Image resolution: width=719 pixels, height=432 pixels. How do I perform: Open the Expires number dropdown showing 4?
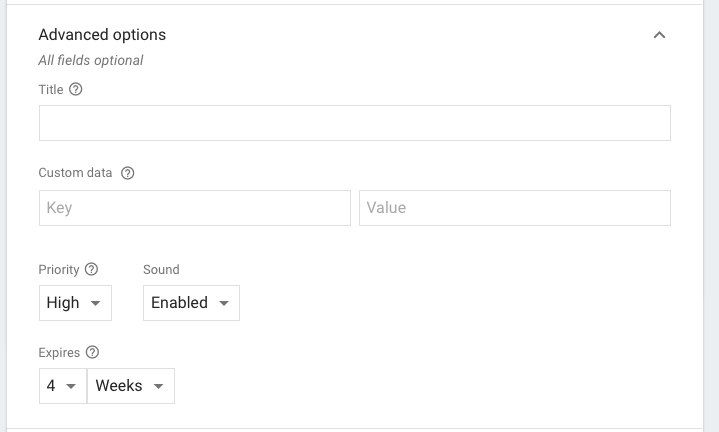coord(62,386)
